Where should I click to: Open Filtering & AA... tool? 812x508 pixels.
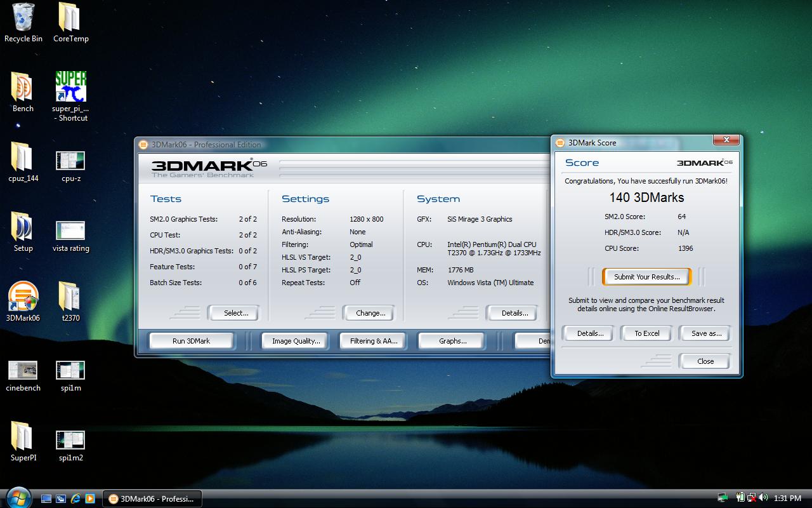coord(374,341)
